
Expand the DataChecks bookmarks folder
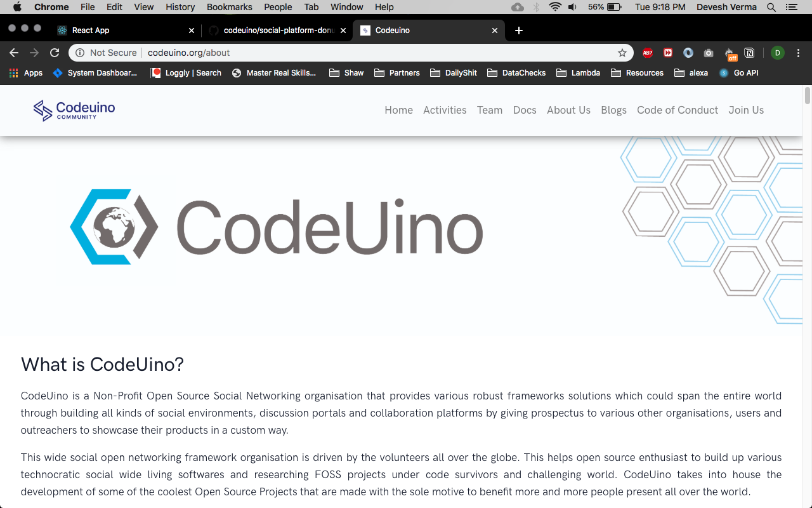pyautogui.click(x=516, y=73)
